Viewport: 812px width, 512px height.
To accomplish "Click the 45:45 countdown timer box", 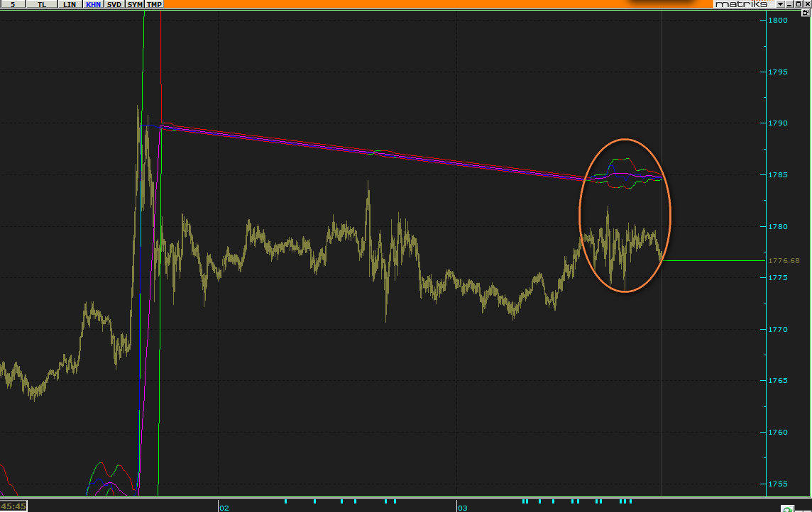I will [x=13, y=506].
